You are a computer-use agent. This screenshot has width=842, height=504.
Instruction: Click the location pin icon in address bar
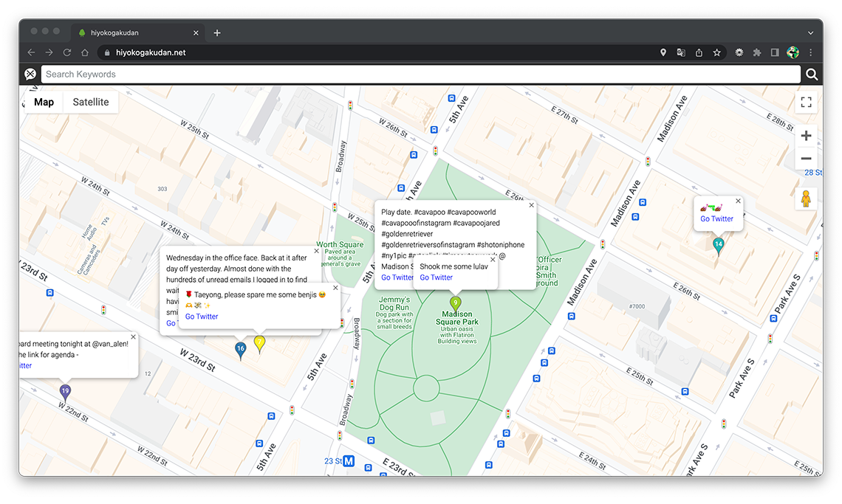click(x=663, y=52)
